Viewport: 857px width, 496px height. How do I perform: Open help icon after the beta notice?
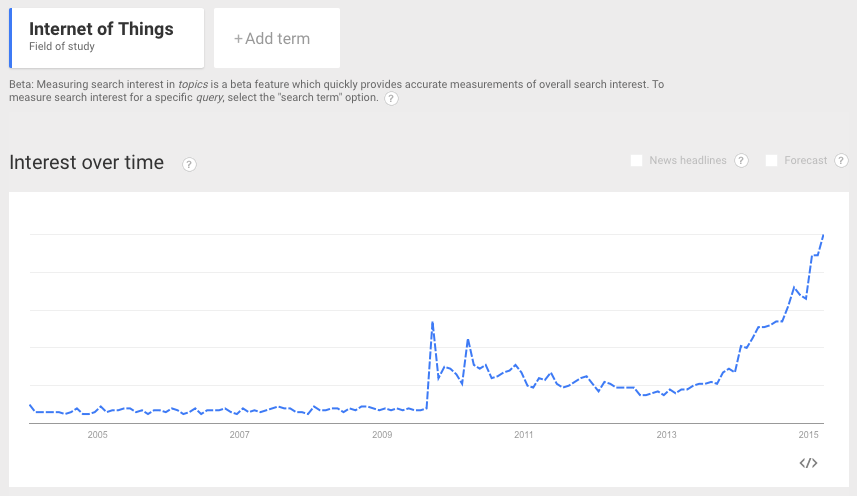[x=391, y=99]
